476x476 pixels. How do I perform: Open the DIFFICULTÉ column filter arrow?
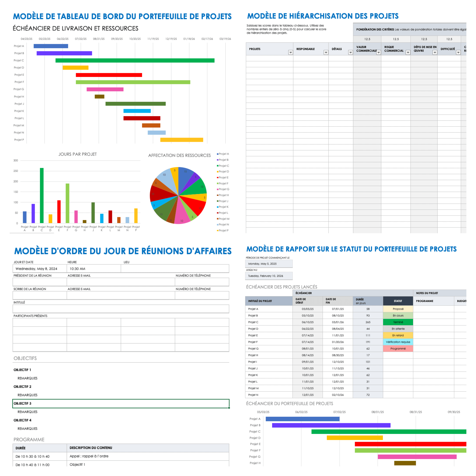(x=458, y=52)
